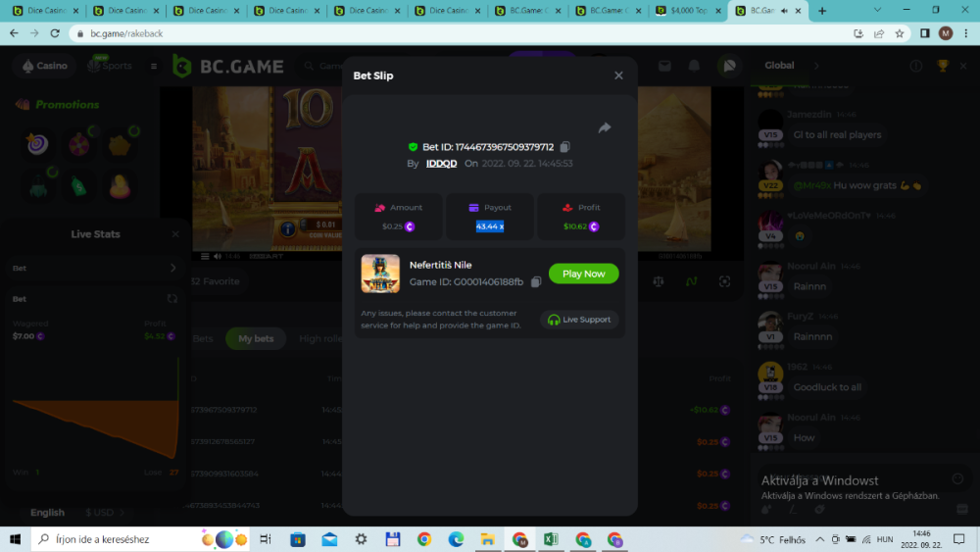Screen dimensions: 980x552
Task: Close the Bet Slip dialog
Action: tap(618, 75)
